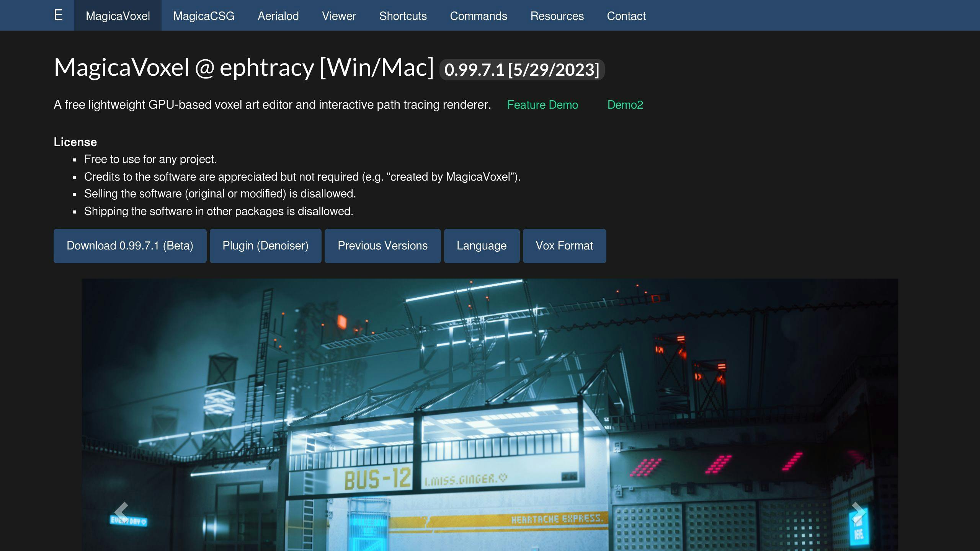Click "Selling the software" license line
Screen dimensions: 980x551
click(220, 194)
